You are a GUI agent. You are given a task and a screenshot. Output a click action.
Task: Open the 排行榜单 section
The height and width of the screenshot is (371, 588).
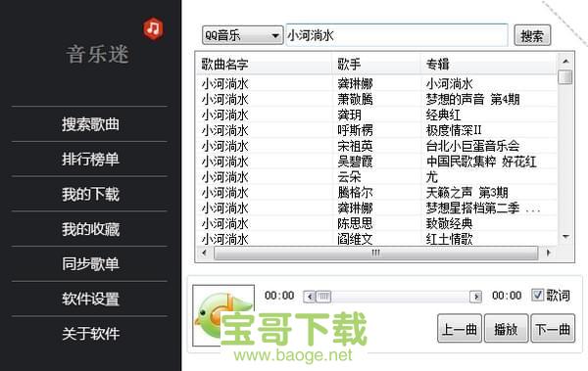point(90,160)
